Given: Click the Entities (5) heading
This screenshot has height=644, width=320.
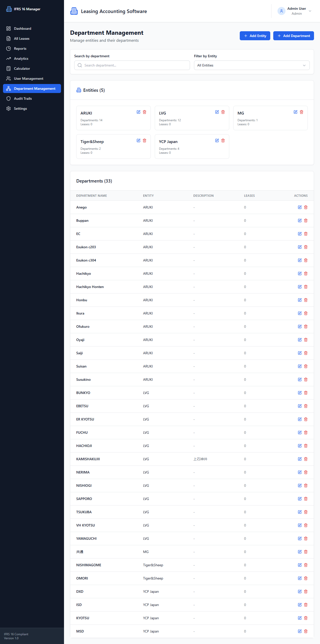Looking at the screenshot, I should coord(94,90).
